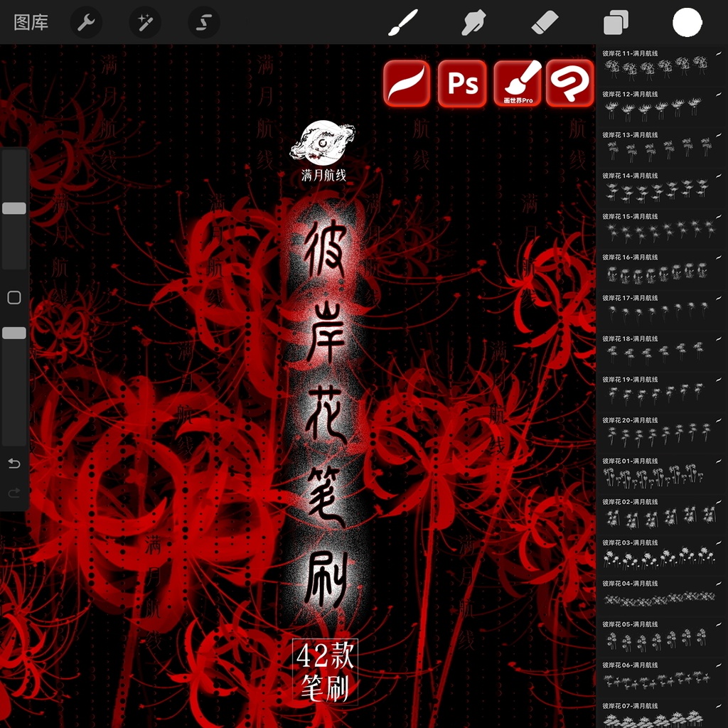Viewport: 728px width, 728px height.
Task: Select brush 彼岸花17-满月航线
Action: pyautogui.click(x=662, y=311)
